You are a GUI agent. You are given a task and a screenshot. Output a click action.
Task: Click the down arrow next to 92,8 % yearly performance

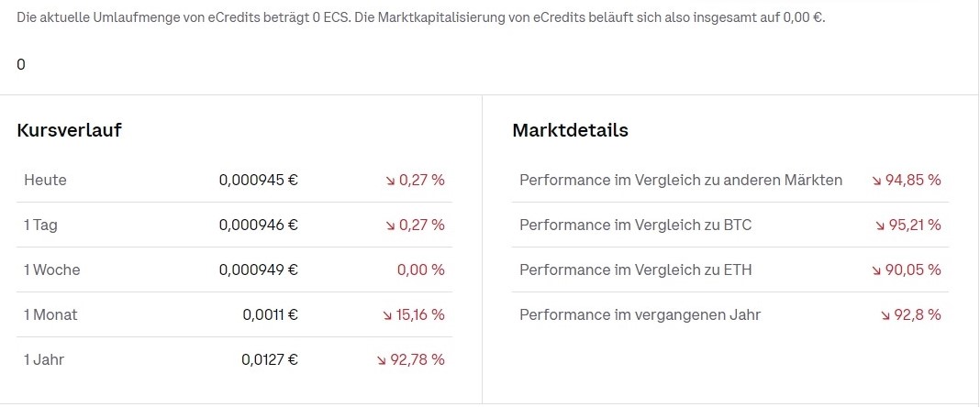pyautogui.click(x=885, y=315)
